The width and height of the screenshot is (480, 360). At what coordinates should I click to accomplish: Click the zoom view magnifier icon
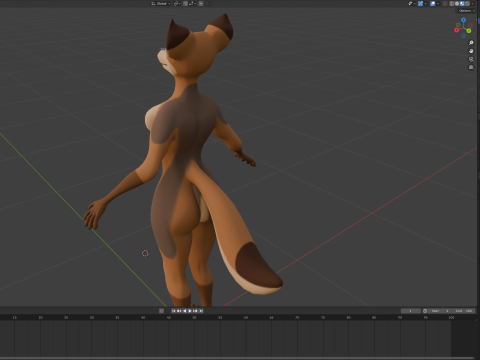471,43
